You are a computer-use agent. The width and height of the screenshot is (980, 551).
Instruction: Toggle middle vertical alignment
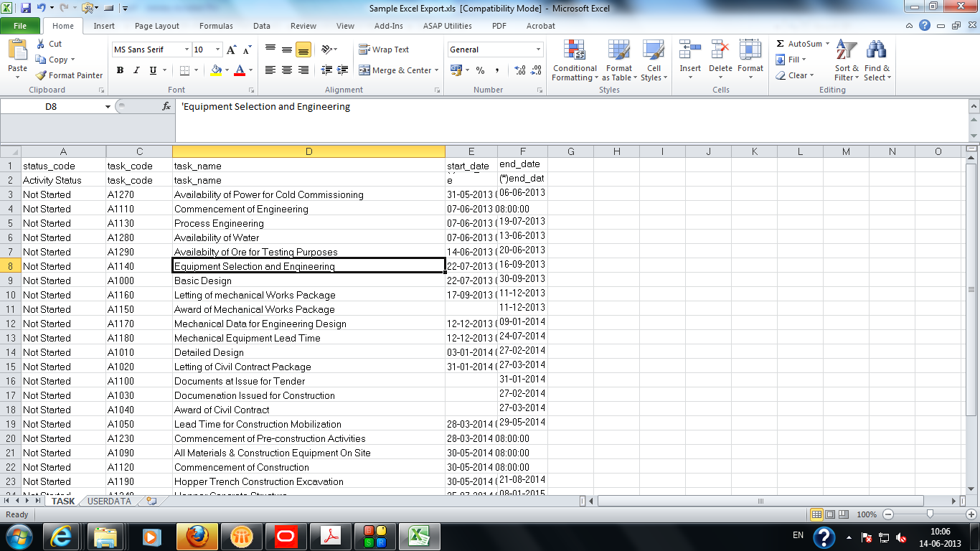[x=286, y=50]
